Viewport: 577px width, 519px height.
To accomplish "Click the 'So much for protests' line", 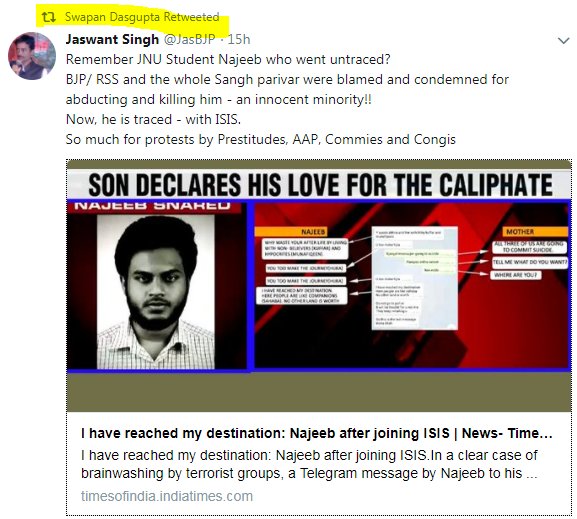I will (261, 140).
